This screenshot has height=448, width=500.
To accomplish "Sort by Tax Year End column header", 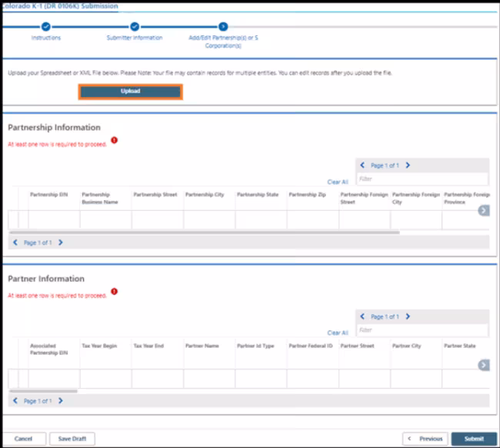I will [148, 346].
